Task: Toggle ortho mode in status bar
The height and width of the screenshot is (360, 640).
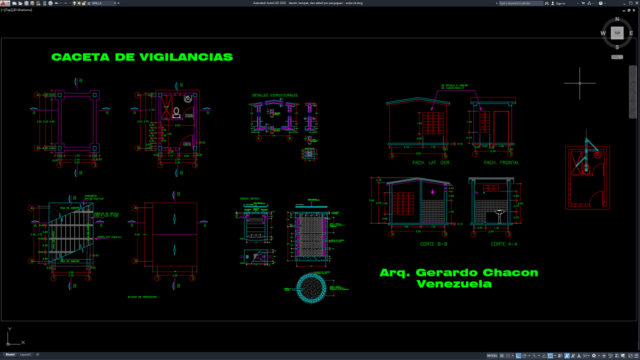Action: tap(518, 356)
